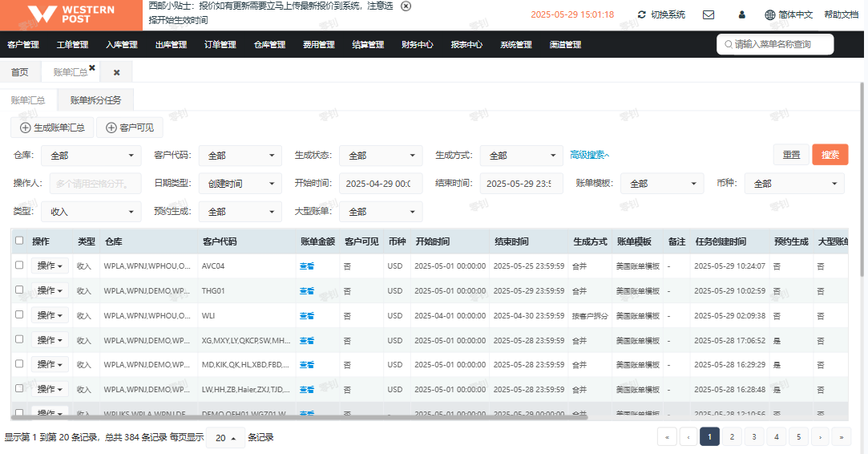Image resolution: width=868 pixels, height=454 pixels.
Task: Open the 报表中心 menu
Action: click(x=466, y=44)
